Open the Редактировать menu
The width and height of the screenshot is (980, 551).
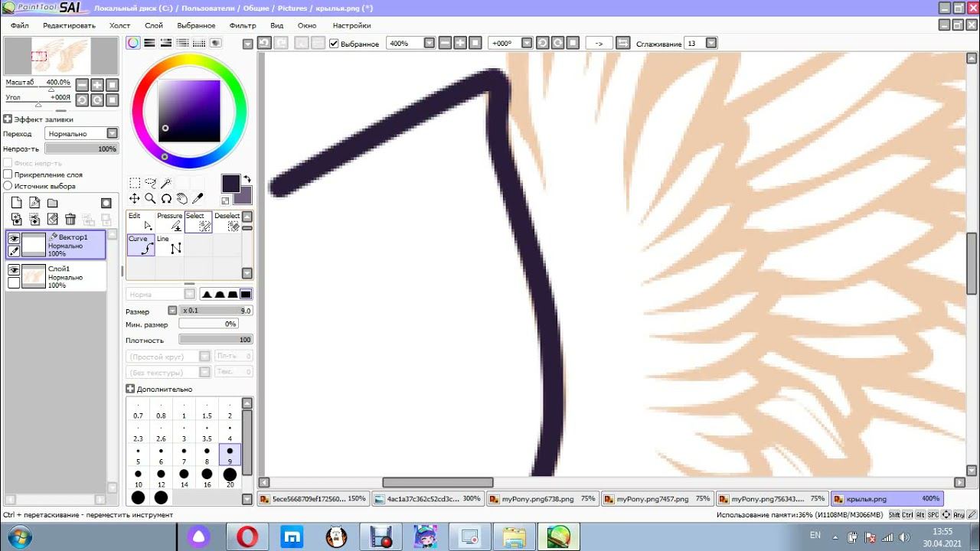point(69,25)
